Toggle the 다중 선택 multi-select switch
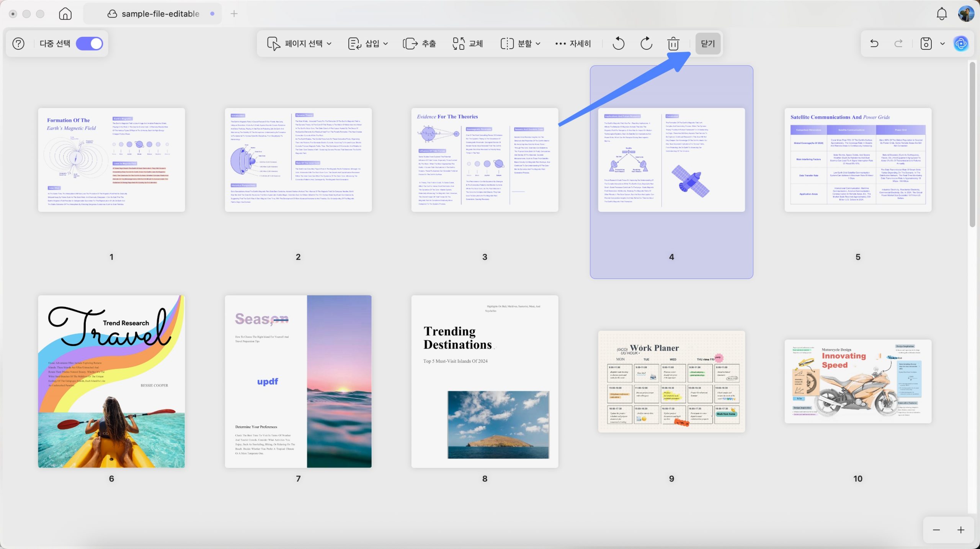Image resolution: width=980 pixels, height=549 pixels. coord(90,44)
